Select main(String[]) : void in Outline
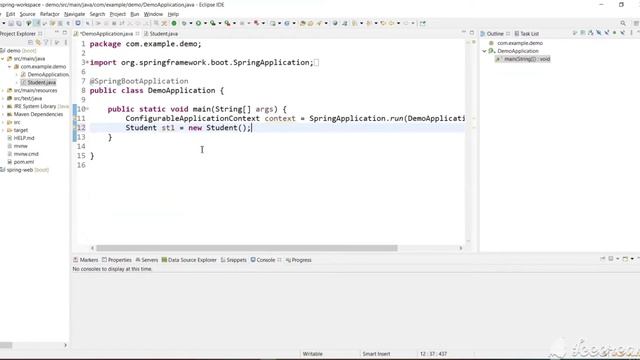Viewport: 640px width, 360px height. coord(523,59)
